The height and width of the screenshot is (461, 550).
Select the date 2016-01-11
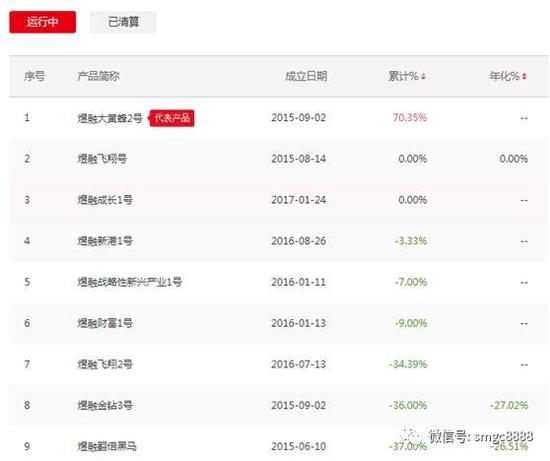[299, 282]
